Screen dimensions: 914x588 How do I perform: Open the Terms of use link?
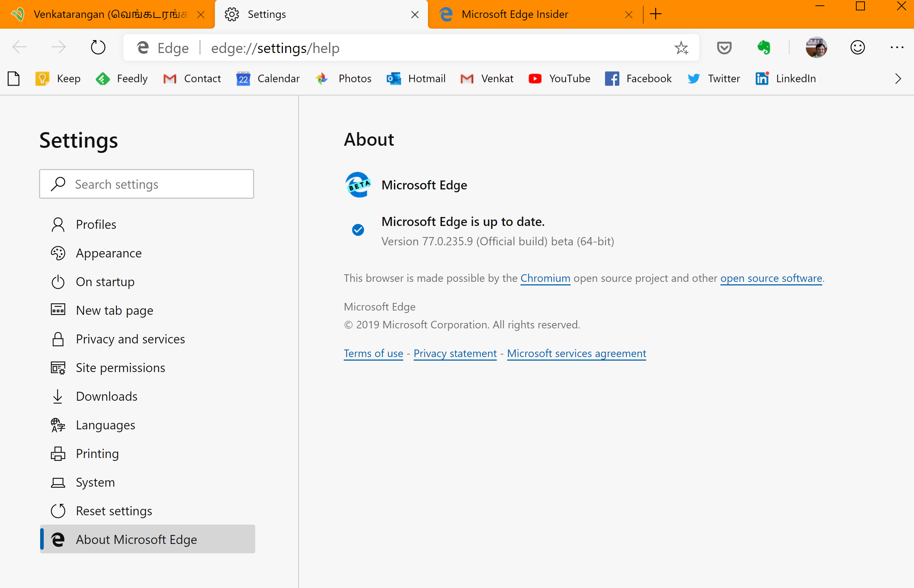point(373,353)
